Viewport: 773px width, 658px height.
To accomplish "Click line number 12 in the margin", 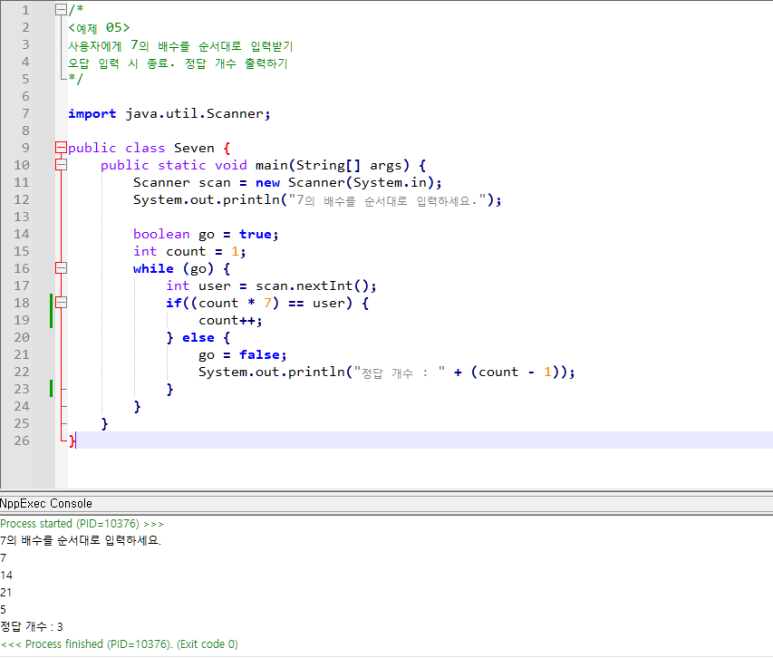I will click(22, 200).
